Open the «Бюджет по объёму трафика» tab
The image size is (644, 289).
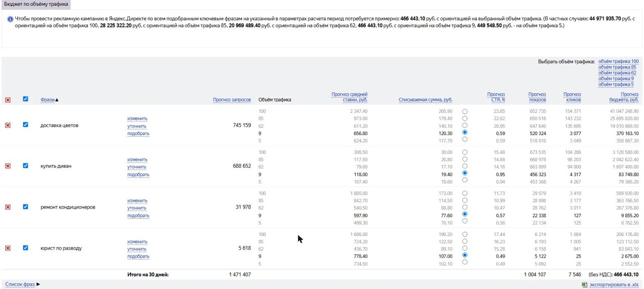(36, 5)
